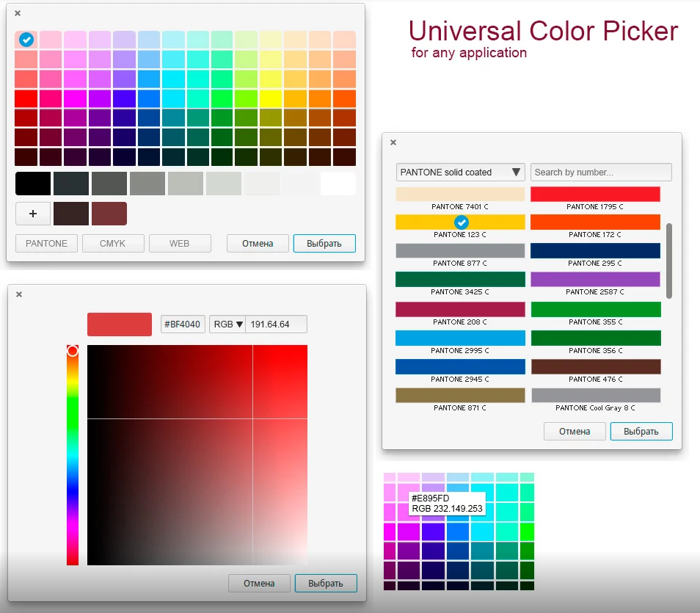Toggle the checked PANTONE 123 C swatch
This screenshot has width=700, height=613.
pos(460,222)
